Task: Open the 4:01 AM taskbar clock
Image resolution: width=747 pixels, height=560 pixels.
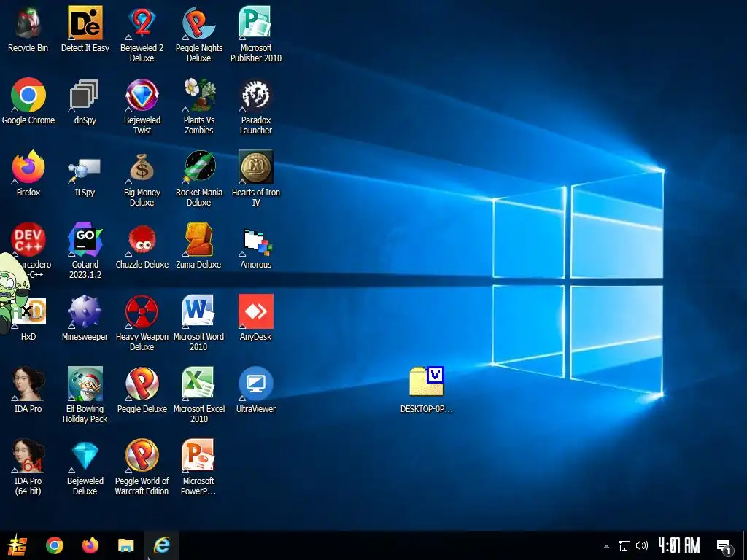Action: pyautogui.click(x=679, y=545)
